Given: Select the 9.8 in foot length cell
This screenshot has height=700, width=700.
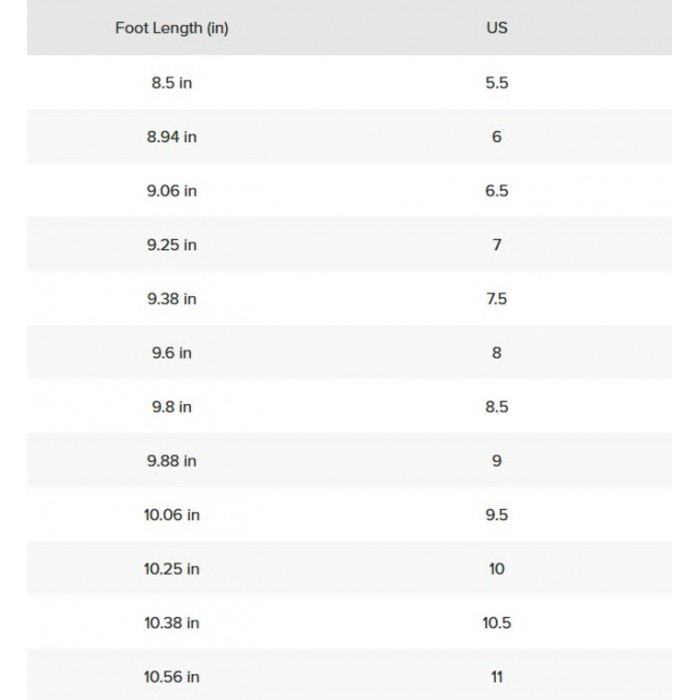Looking at the screenshot, I should click(172, 407).
